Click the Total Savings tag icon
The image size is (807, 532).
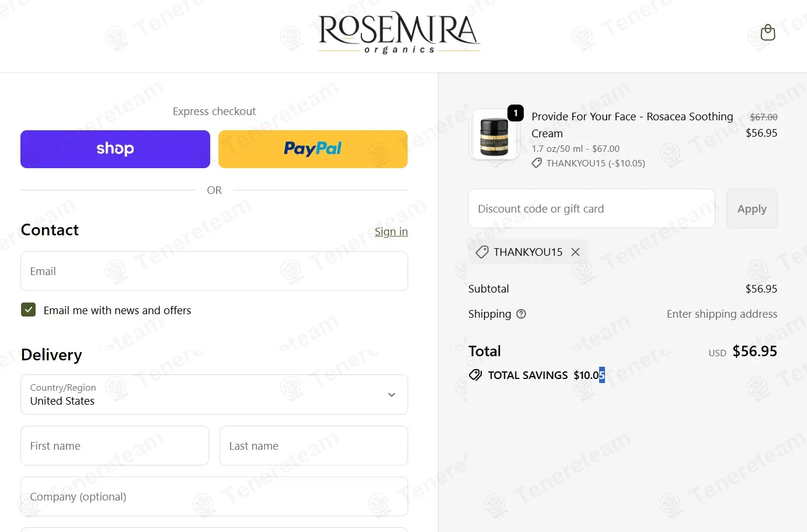[x=475, y=375]
